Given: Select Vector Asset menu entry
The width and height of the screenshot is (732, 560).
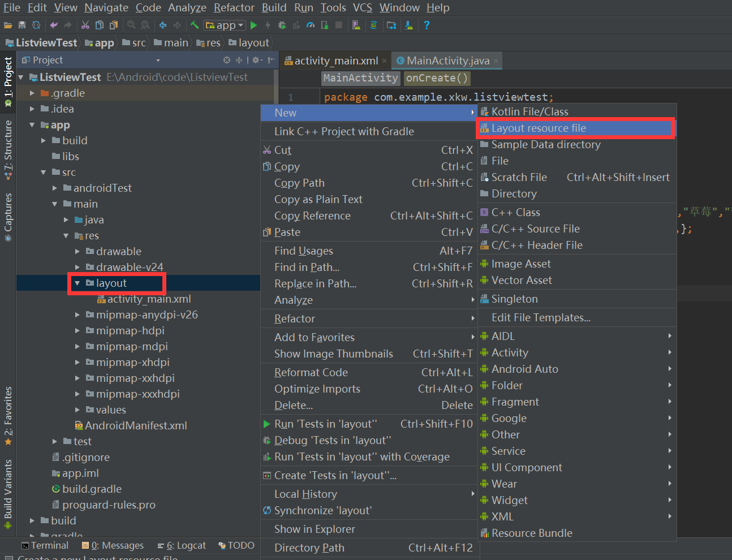Looking at the screenshot, I should pyautogui.click(x=577, y=280).
